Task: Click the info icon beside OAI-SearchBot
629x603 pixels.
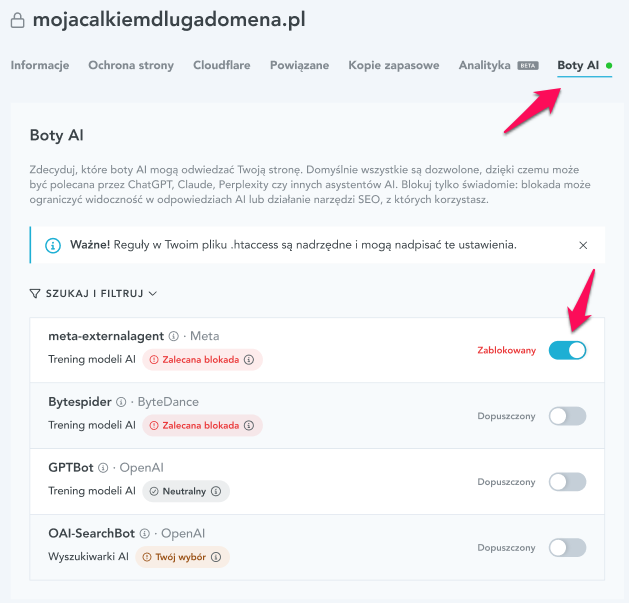Action: [x=144, y=534]
